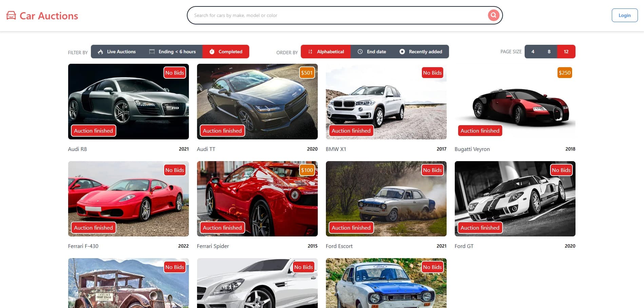Click the Recently added circle icon

pyautogui.click(x=402, y=52)
